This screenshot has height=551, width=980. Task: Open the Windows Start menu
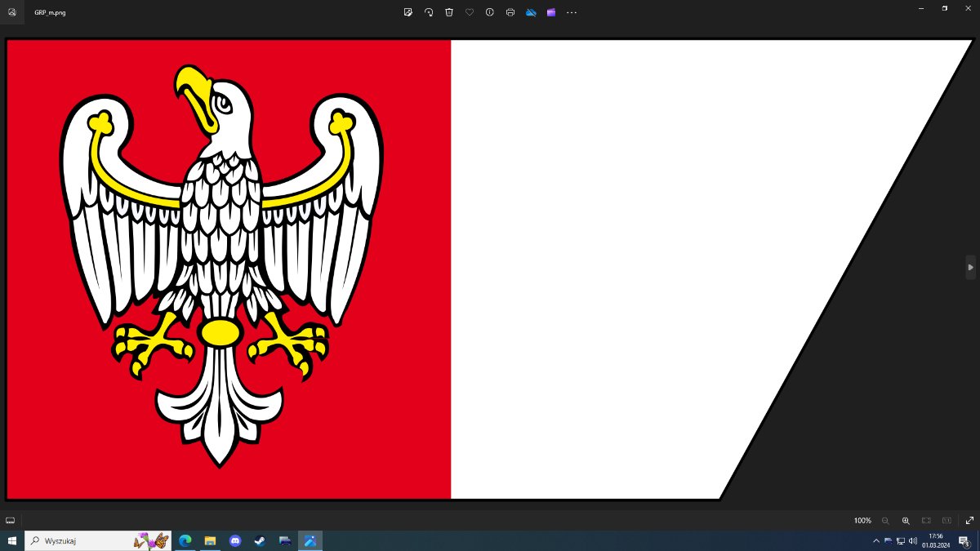pos(12,540)
